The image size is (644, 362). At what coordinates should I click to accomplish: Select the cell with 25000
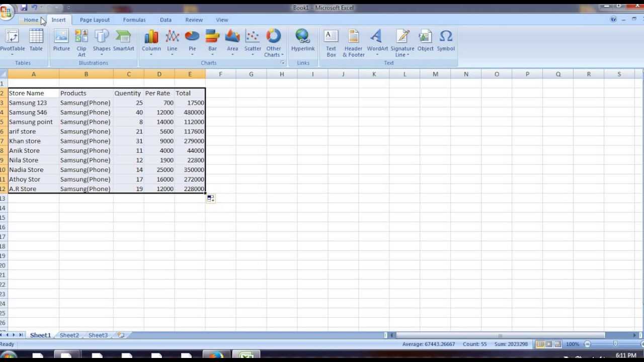pyautogui.click(x=159, y=169)
